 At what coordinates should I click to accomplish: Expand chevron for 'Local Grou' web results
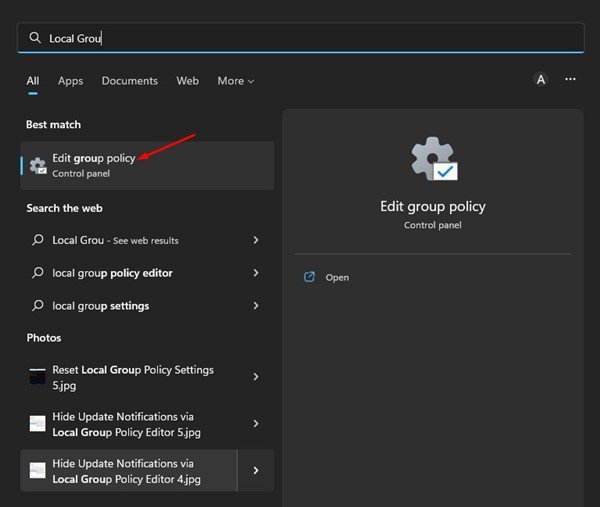(256, 240)
